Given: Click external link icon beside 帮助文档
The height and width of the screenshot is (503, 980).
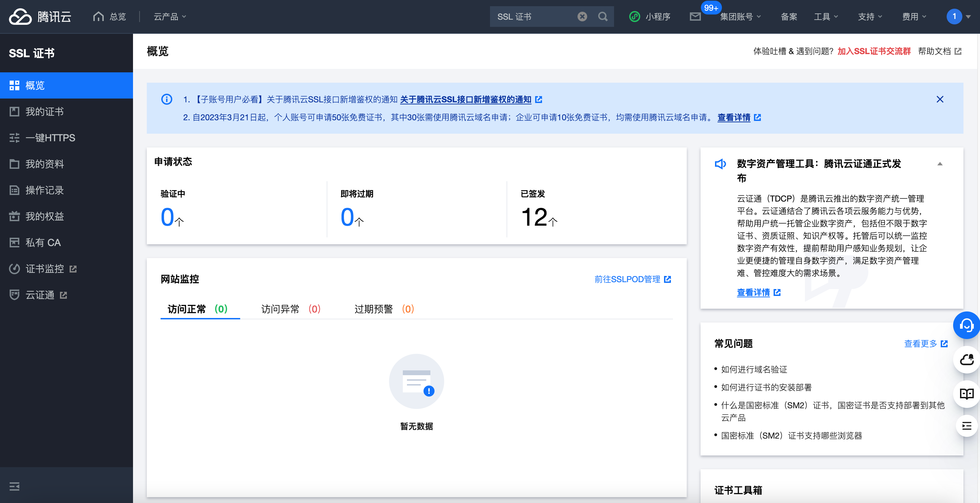Looking at the screenshot, I should (958, 51).
